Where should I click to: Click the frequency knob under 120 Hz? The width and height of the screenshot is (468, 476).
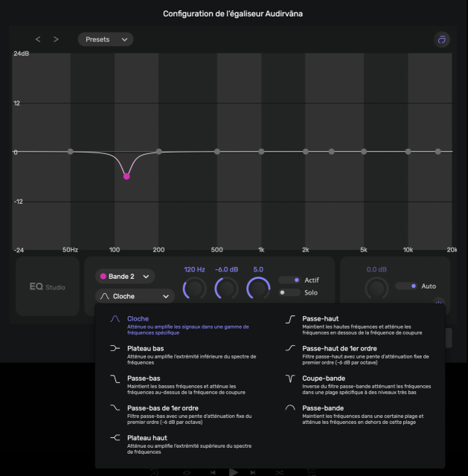pyautogui.click(x=195, y=289)
